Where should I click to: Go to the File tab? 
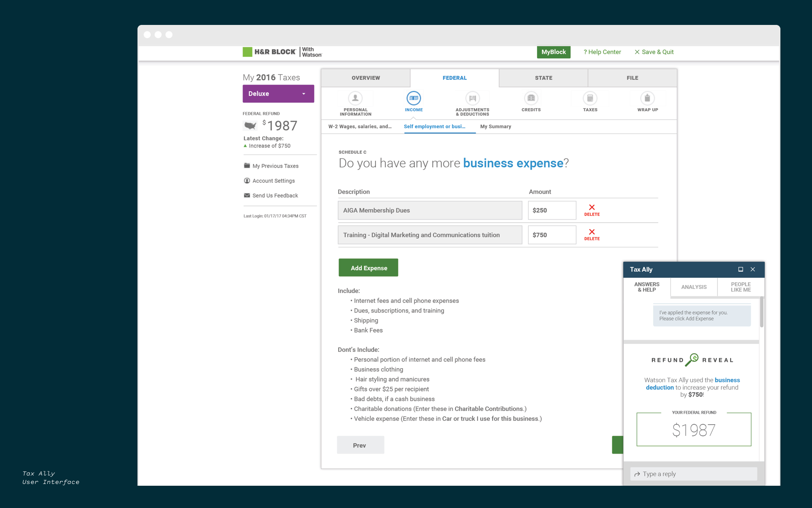pyautogui.click(x=632, y=78)
